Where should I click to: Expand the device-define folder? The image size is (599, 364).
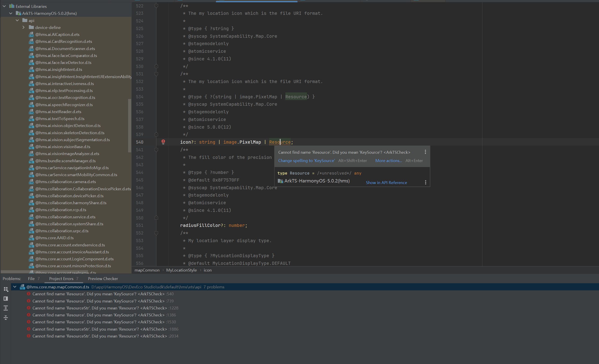pos(24,27)
